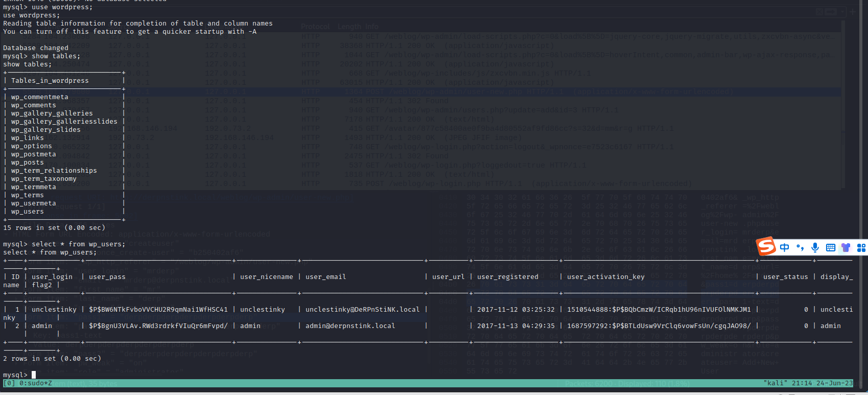This screenshot has height=395, width=868.
Task: Click the "2 rows in set" result line
Action: pyautogui.click(x=52, y=359)
